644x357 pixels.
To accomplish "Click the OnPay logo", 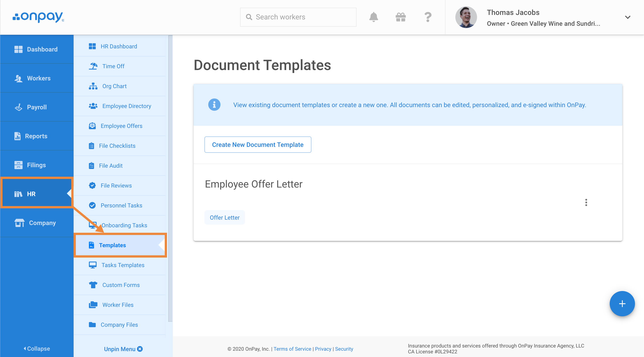I will (x=38, y=17).
